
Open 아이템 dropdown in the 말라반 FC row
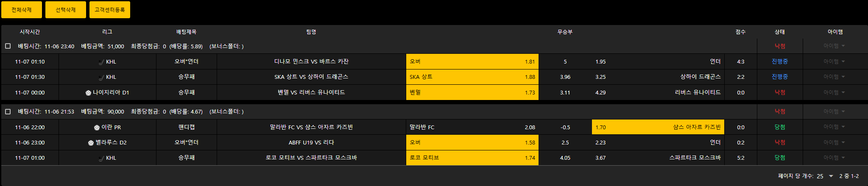pos(834,127)
